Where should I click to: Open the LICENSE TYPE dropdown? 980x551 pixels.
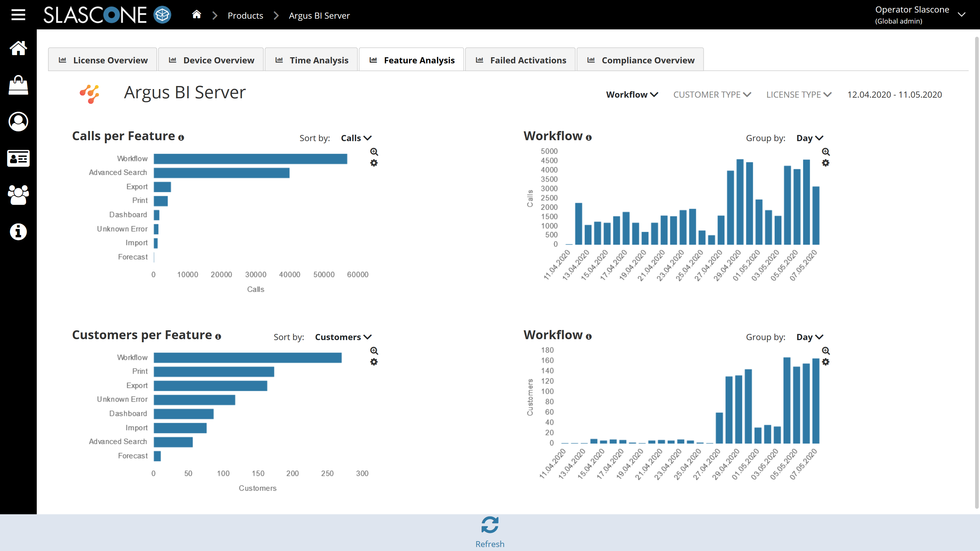(x=798, y=95)
